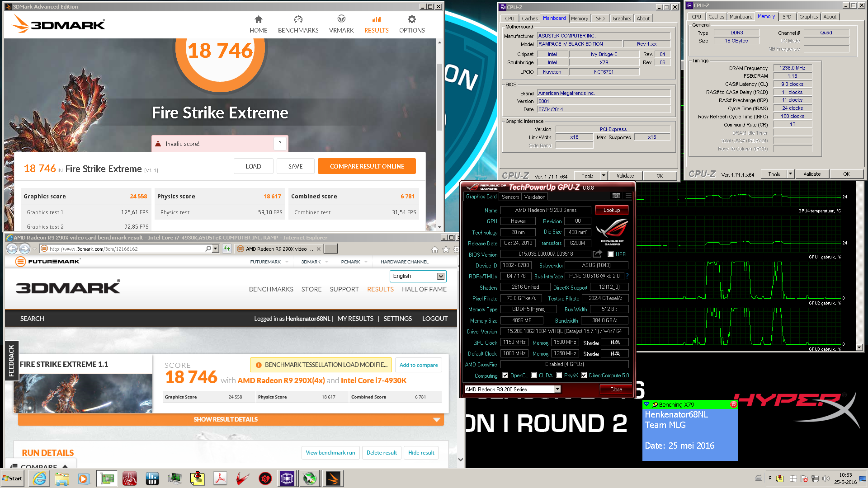This screenshot has width=868, height=488.
Task: Select SPD tab in CPU-Z Memory window
Action: click(787, 17)
